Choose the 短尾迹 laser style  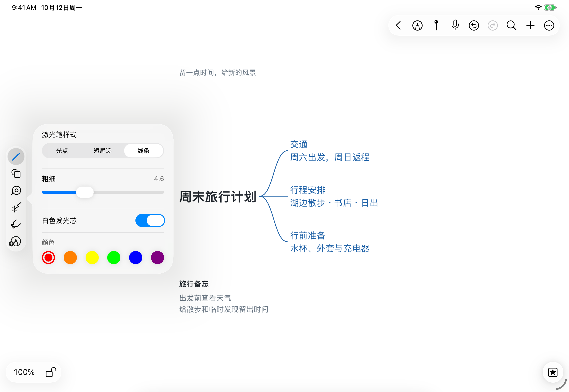coord(103,151)
